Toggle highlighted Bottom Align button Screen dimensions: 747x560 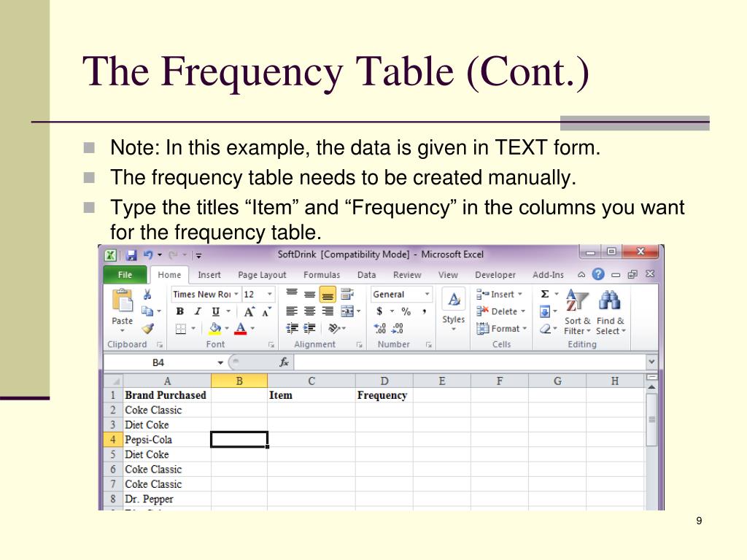(x=328, y=295)
